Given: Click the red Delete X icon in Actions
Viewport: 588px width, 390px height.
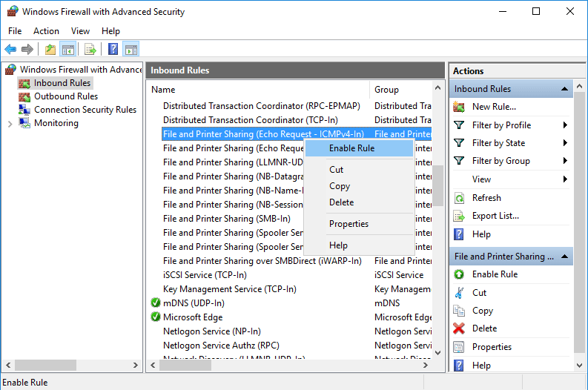Looking at the screenshot, I should click(x=459, y=328).
